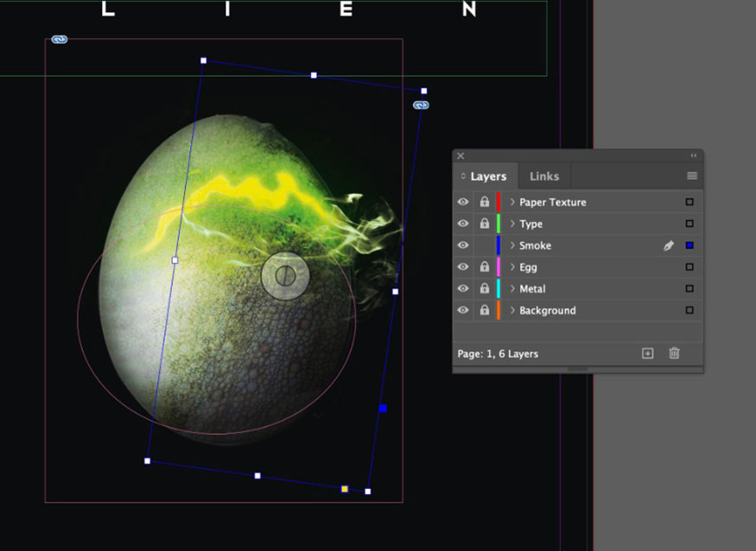Select the "Smoke" layer name

[535, 246]
